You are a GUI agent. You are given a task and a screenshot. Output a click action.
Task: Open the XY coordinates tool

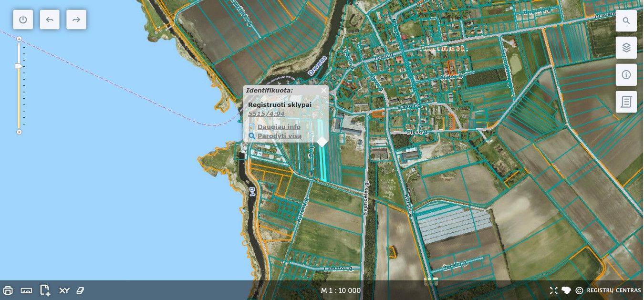tap(64, 290)
